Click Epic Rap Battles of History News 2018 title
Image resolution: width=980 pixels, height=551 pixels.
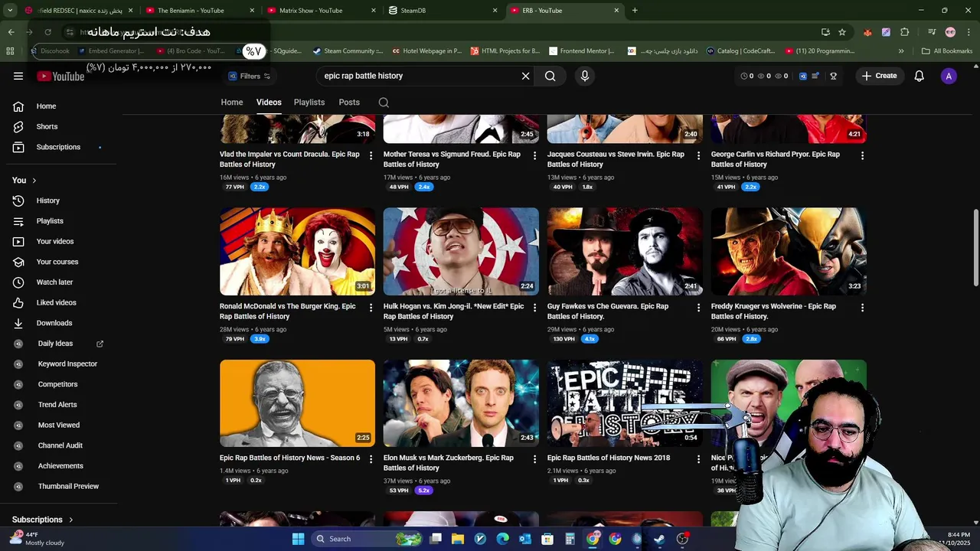click(x=609, y=458)
